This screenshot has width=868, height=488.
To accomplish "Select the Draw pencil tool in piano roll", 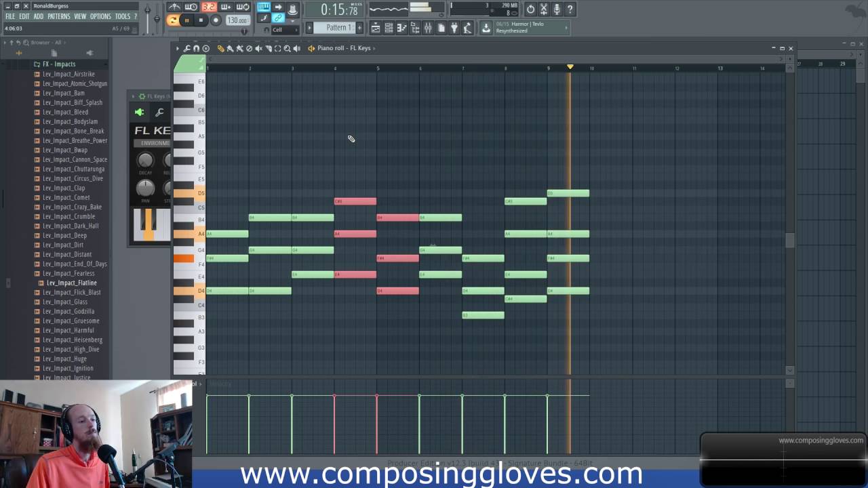I will 220,48.
